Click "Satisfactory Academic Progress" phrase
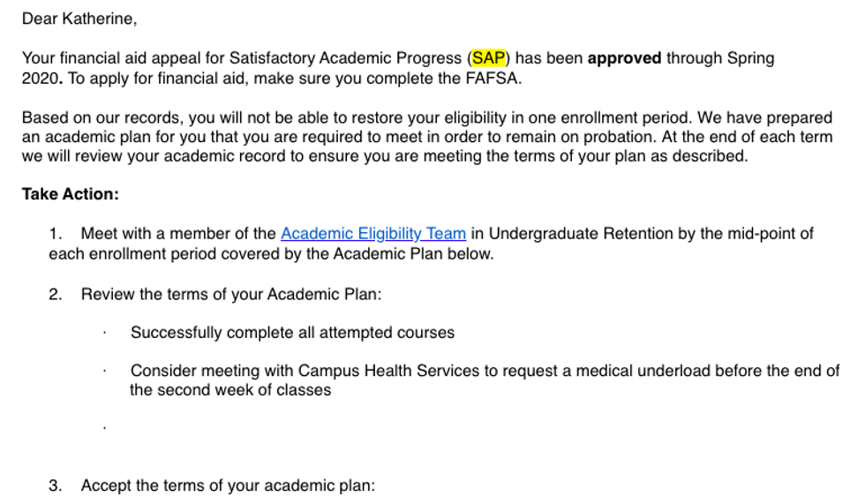Viewport: 865px width, 504px height. (x=345, y=58)
